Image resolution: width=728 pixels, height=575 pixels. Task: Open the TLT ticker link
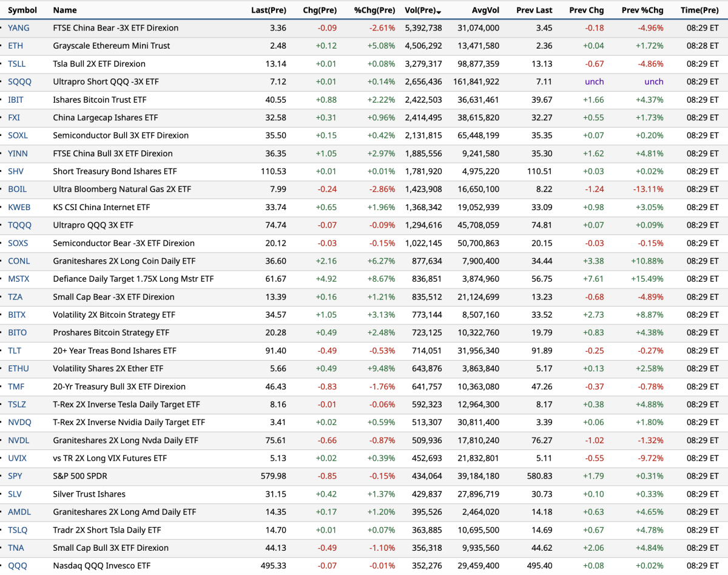[15, 351]
